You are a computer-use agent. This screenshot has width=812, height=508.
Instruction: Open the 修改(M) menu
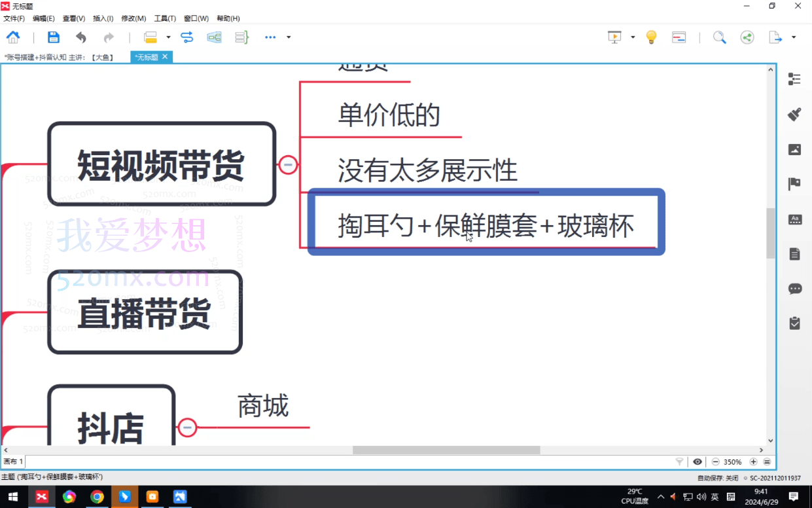(133, 18)
